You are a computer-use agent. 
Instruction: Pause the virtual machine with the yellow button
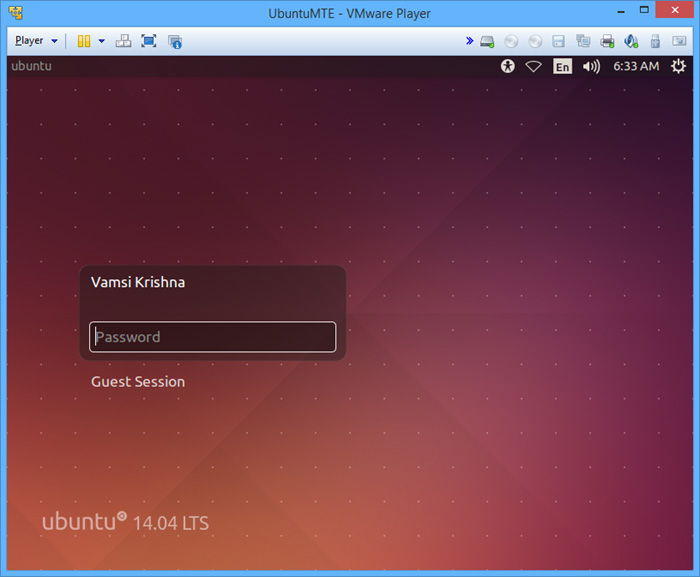tap(84, 41)
